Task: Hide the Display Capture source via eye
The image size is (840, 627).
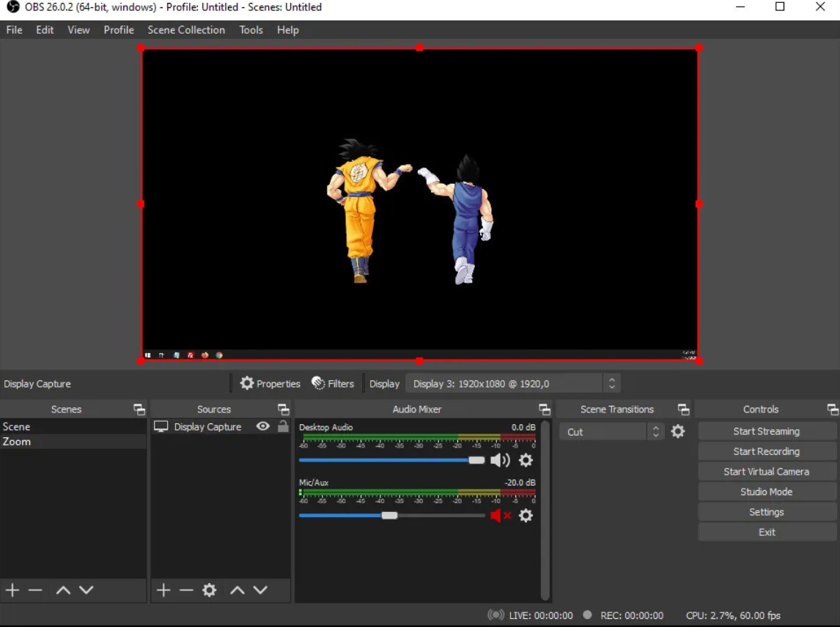Action: click(262, 426)
